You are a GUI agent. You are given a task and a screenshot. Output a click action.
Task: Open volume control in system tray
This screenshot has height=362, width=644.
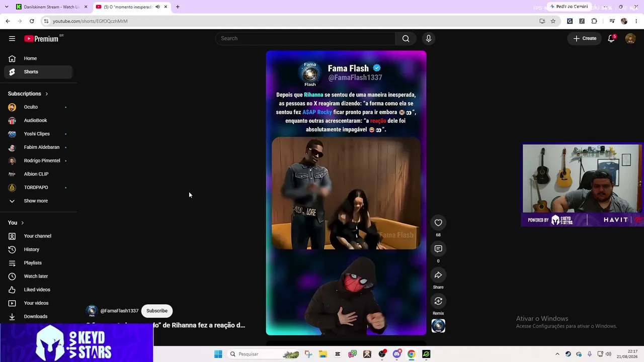click(x=608, y=354)
